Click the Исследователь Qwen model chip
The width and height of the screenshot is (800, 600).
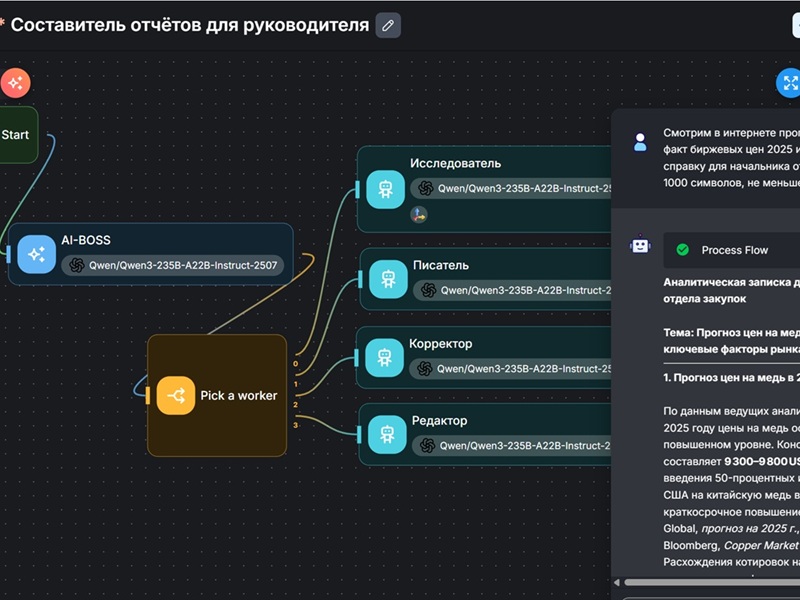pyautogui.click(x=510, y=188)
